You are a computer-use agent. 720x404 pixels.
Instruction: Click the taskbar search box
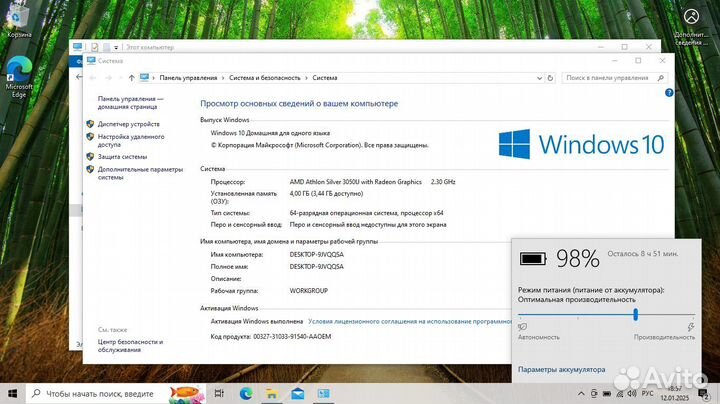[115, 393]
